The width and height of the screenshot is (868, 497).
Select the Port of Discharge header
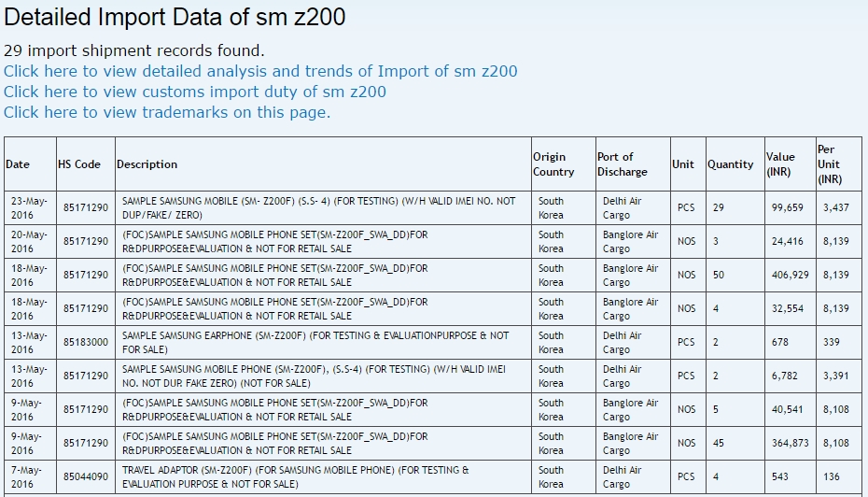click(x=622, y=164)
